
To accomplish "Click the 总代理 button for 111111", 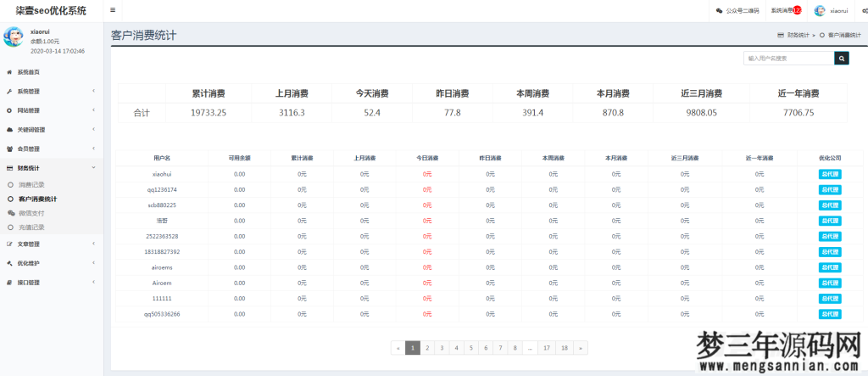I will (829, 299).
